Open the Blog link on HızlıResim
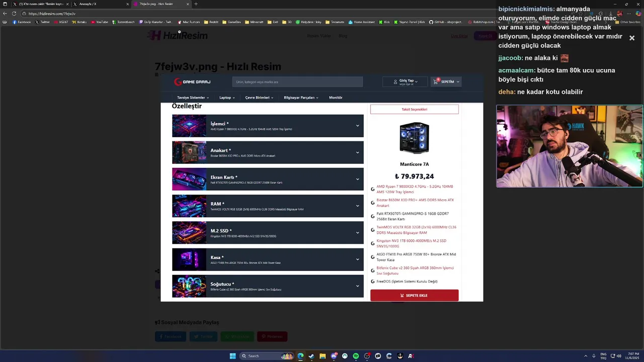Screen dimensions: 644x362 point(343,36)
